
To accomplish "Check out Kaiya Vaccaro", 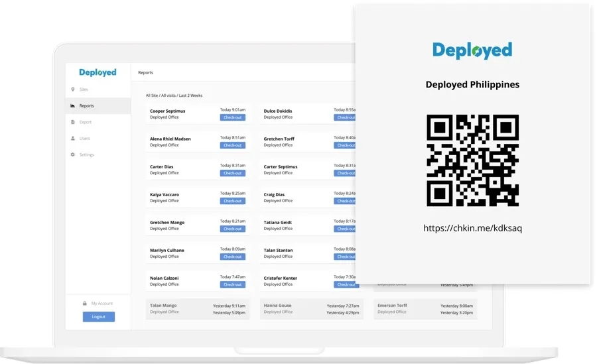I will pyautogui.click(x=233, y=201).
